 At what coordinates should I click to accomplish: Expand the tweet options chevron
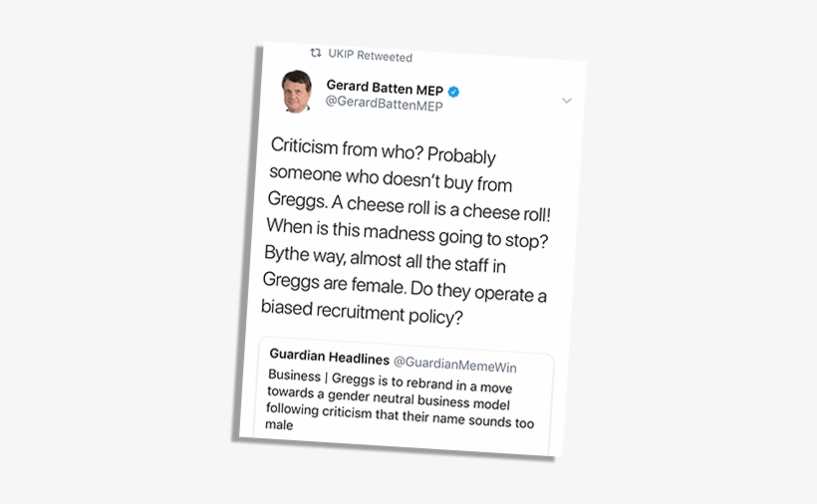point(567,101)
